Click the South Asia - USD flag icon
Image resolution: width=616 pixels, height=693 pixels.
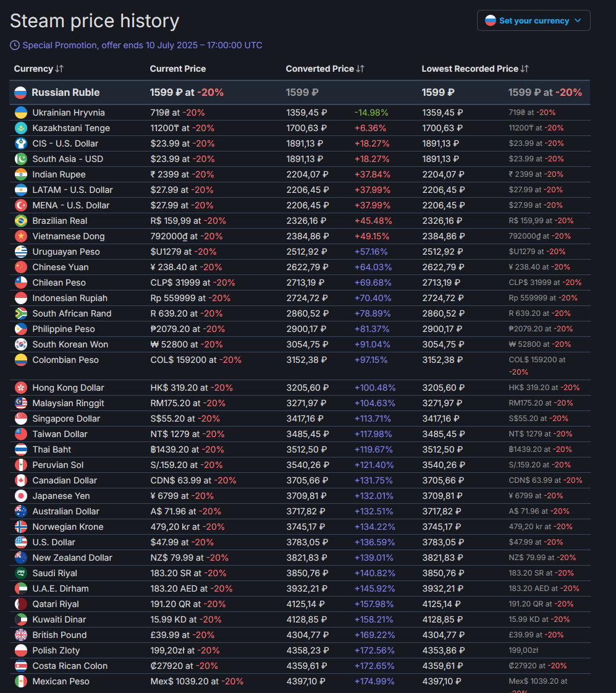click(x=21, y=159)
